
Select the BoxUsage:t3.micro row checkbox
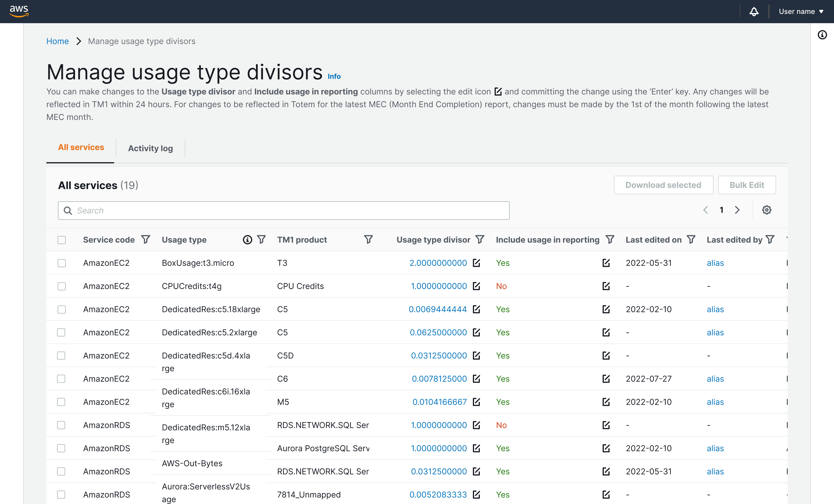click(62, 263)
